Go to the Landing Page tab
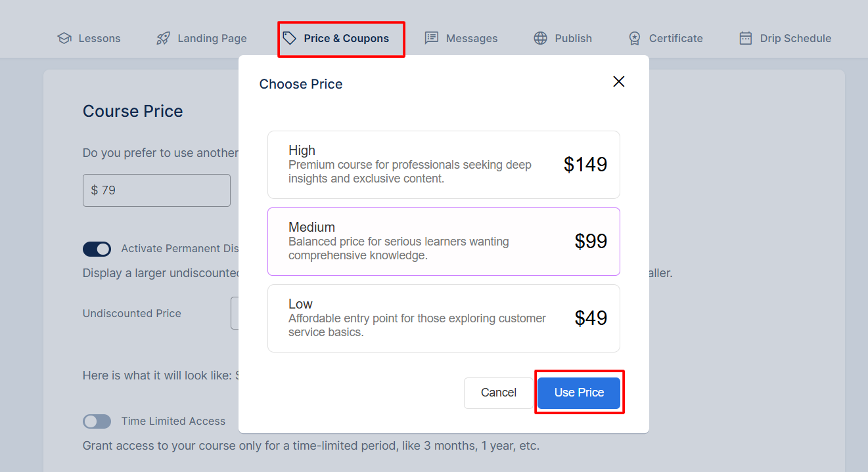 click(x=202, y=38)
